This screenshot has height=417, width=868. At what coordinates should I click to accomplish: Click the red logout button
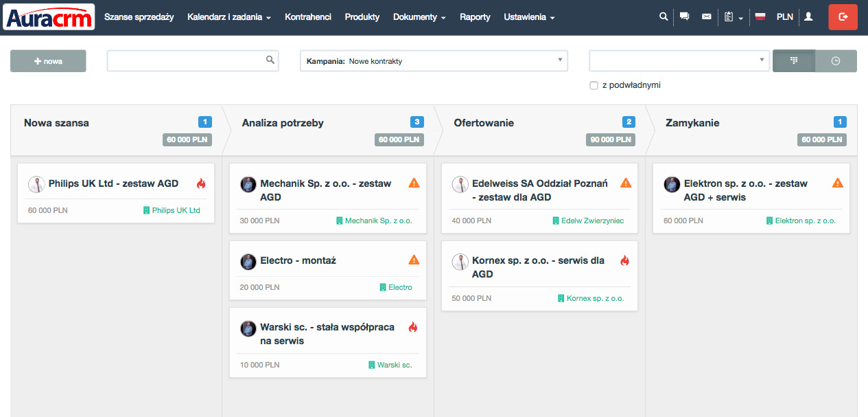point(843,16)
